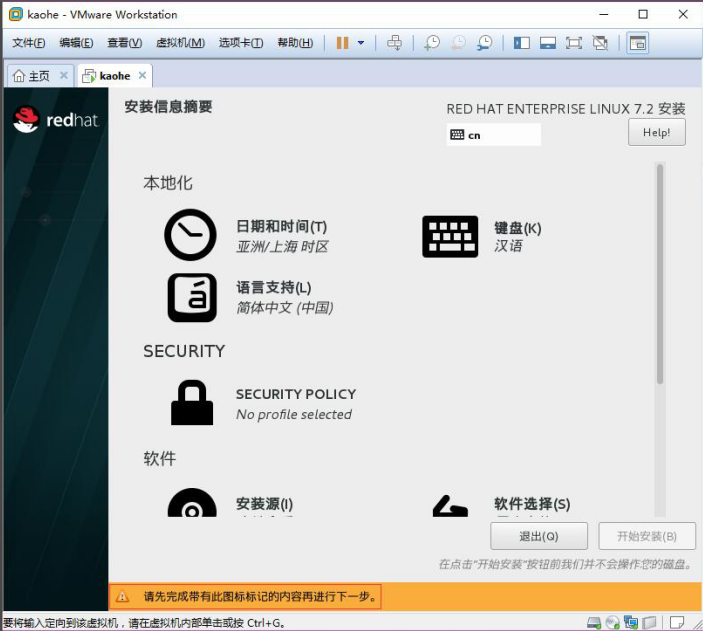Open the 编辑(E) menu
The height and width of the screenshot is (631, 703).
[76, 43]
